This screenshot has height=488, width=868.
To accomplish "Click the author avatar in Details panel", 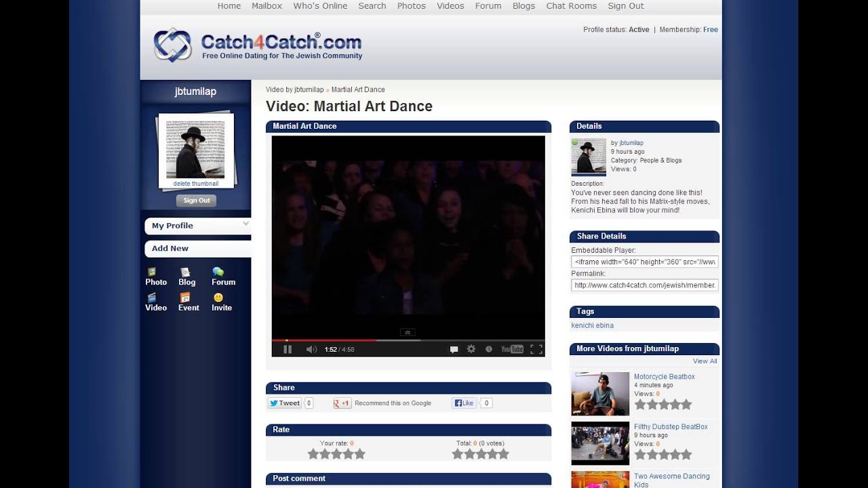I will (588, 157).
